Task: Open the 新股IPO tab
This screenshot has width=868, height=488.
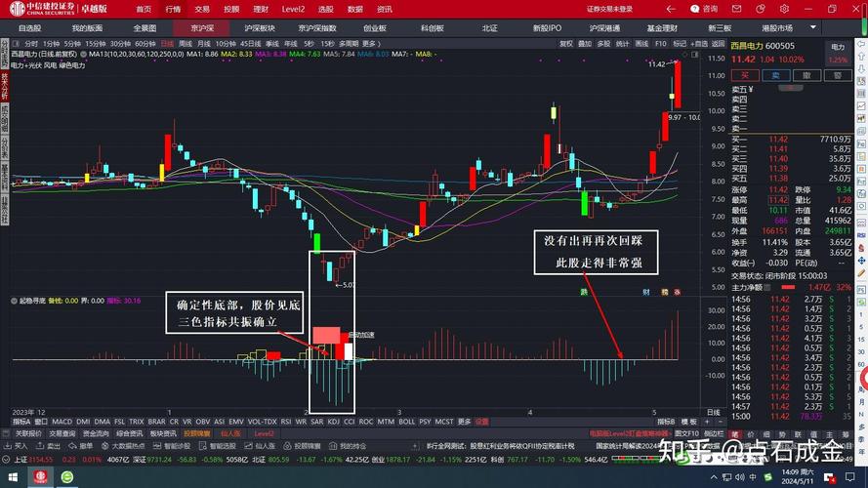Action: click(547, 27)
